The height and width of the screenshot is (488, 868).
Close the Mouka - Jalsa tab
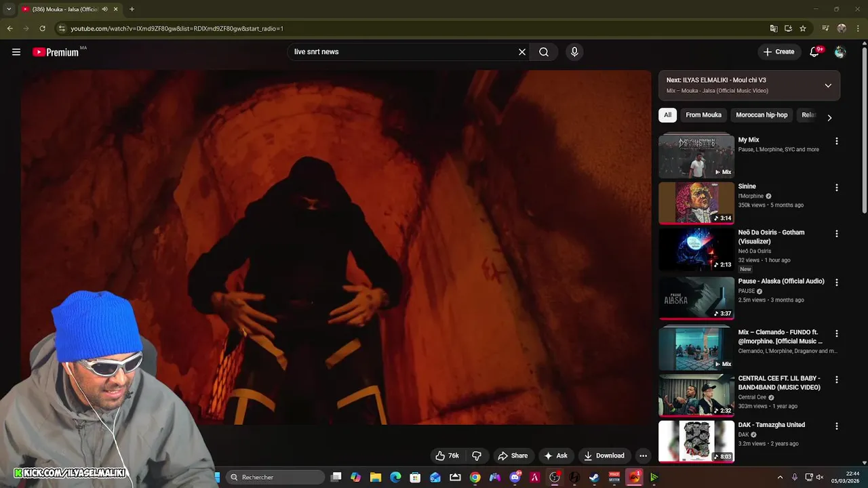(115, 9)
